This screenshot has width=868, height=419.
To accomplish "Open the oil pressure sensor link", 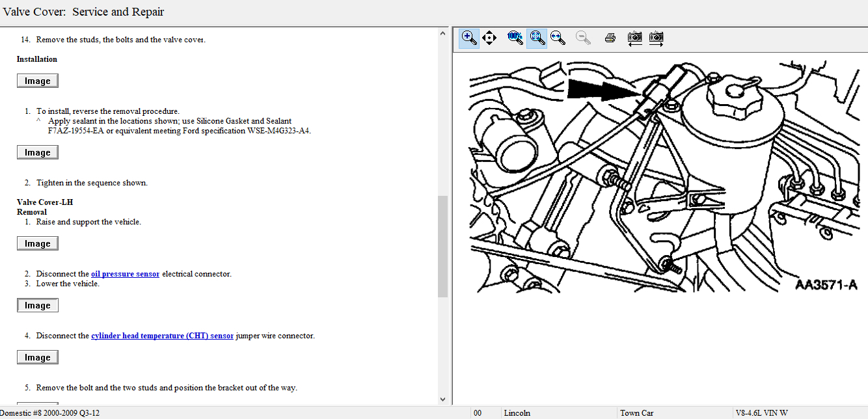I will (x=125, y=274).
